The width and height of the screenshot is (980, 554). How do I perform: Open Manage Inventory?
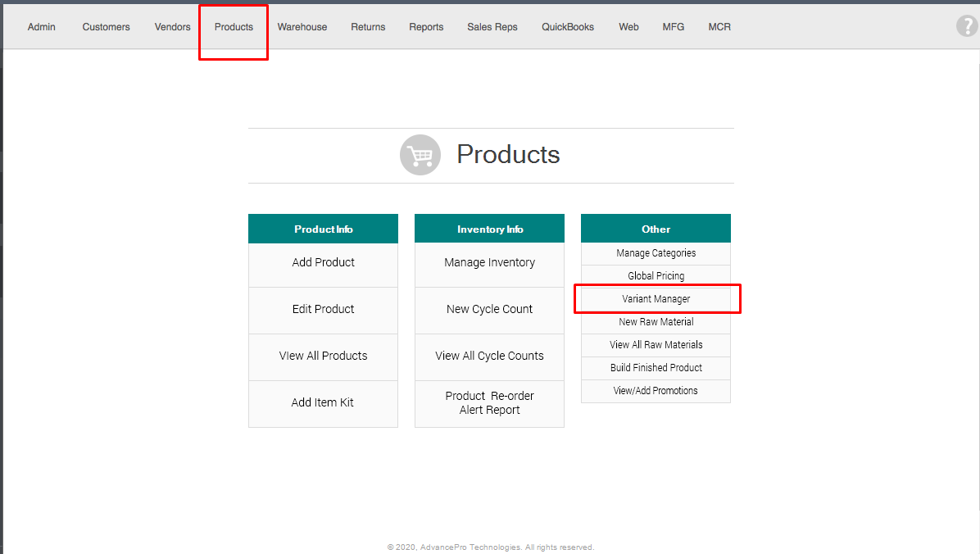point(489,263)
